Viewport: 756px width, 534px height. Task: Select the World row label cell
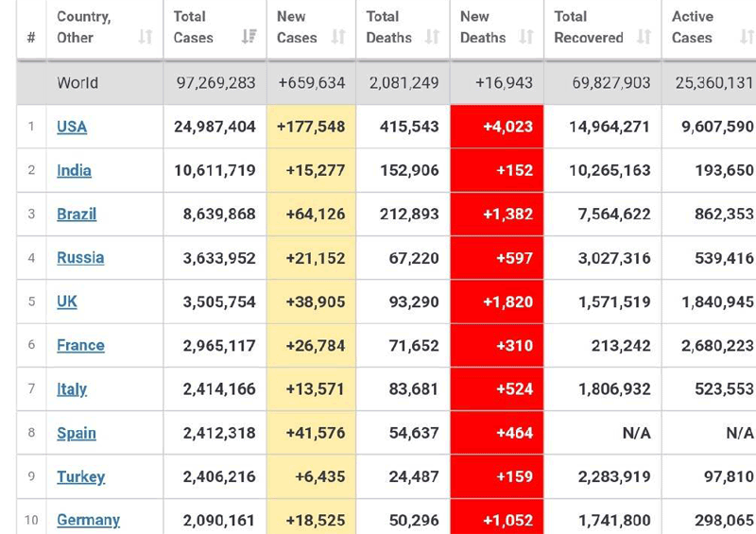tap(77, 83)
